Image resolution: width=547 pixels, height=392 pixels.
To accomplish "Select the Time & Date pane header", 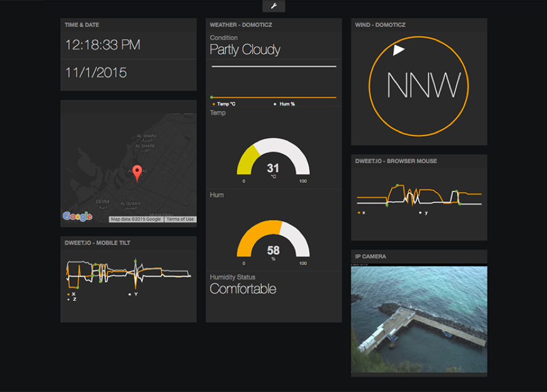I will (82, 25).
